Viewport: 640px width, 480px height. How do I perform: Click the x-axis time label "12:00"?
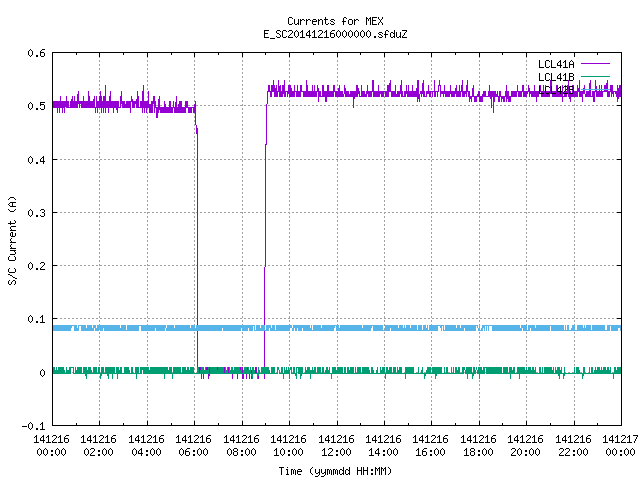pyautogui.click(x=336, y=452)
